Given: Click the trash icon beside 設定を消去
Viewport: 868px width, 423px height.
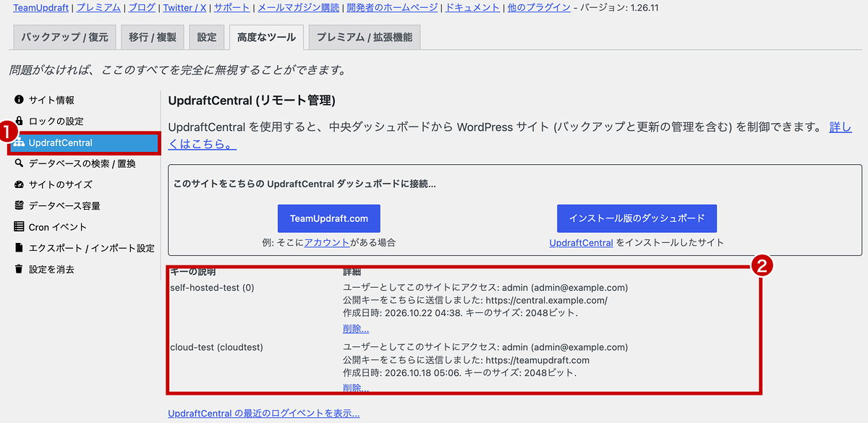Looking at the screenshot, I should [x=19, y=269].
